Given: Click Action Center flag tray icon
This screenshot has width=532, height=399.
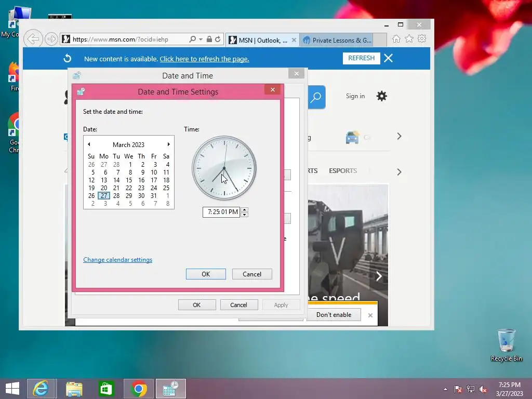Looking at the screenshot, I should (x=458, y=389).
